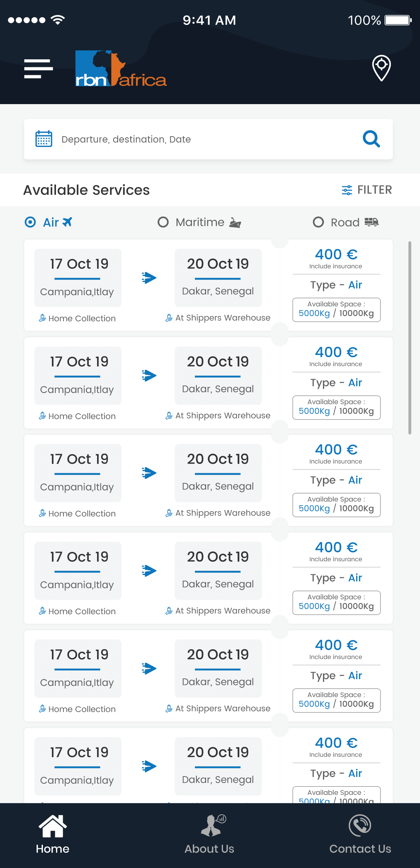Go to the Contact Us tab
This screenshot has height=868, width=420.
click(360, 849)
